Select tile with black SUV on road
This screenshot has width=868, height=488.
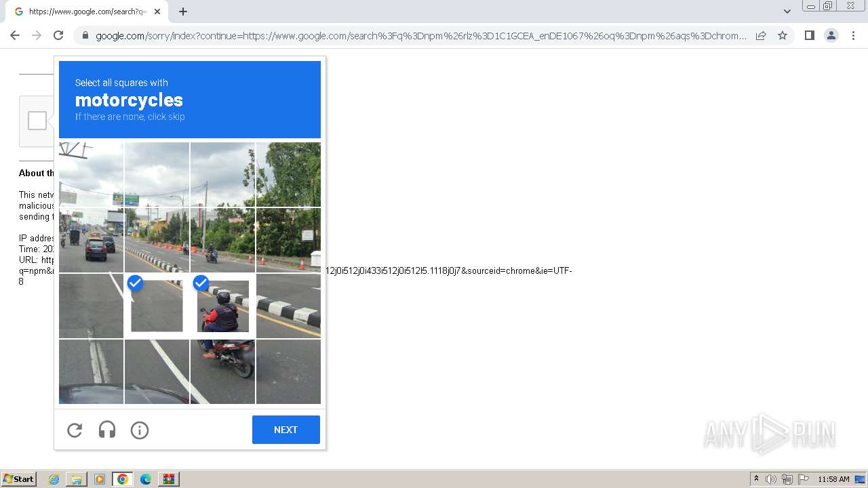click(x=91, y=240)
